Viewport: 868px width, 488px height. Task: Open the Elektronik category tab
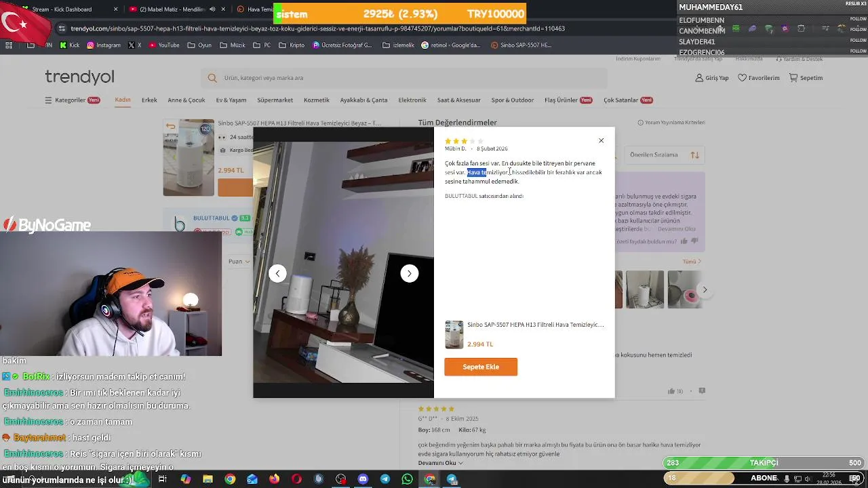coord(412,100)
